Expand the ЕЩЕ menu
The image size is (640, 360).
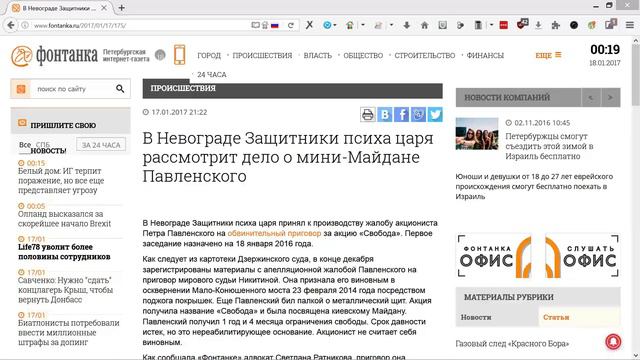(548, 55)
